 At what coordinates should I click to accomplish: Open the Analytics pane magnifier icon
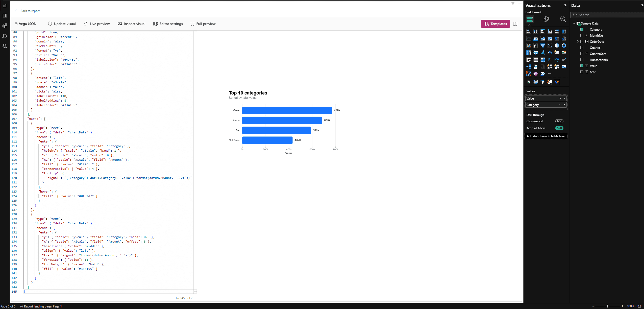(563, 19)
